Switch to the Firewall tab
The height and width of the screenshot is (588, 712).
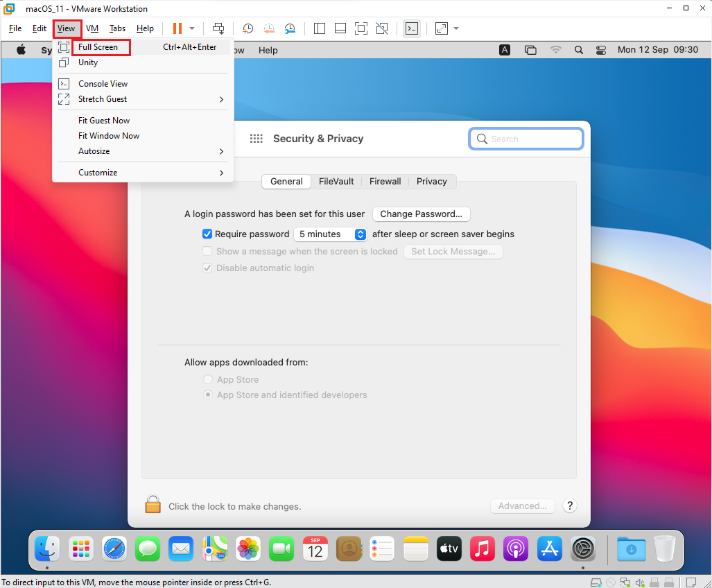[x=385, y=182]
